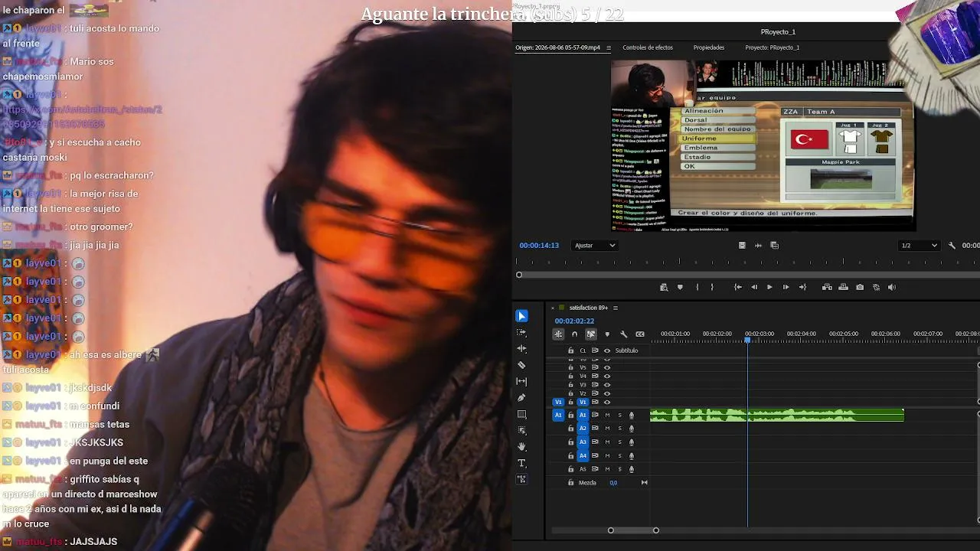The height and width of the screenshot is (551, 980).
Task: Toggle V1 track targeting button
Action: tap(583, 403)
